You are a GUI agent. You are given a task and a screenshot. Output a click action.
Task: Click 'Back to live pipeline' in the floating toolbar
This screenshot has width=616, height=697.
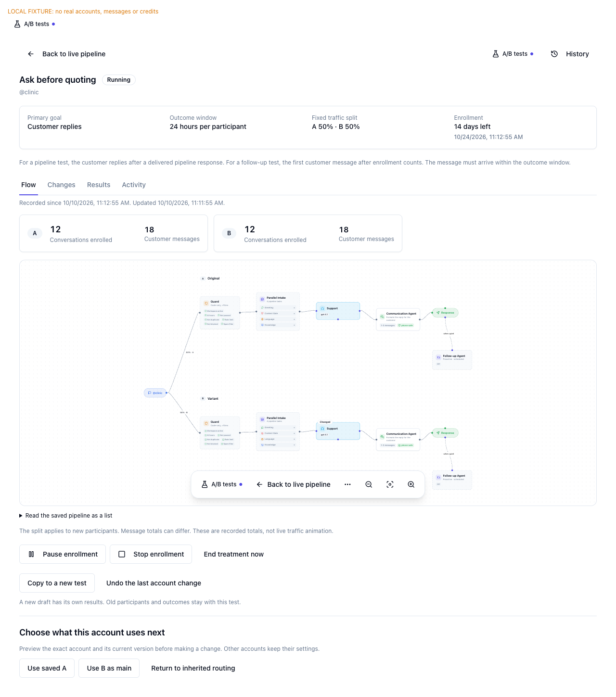click(293, 484)
